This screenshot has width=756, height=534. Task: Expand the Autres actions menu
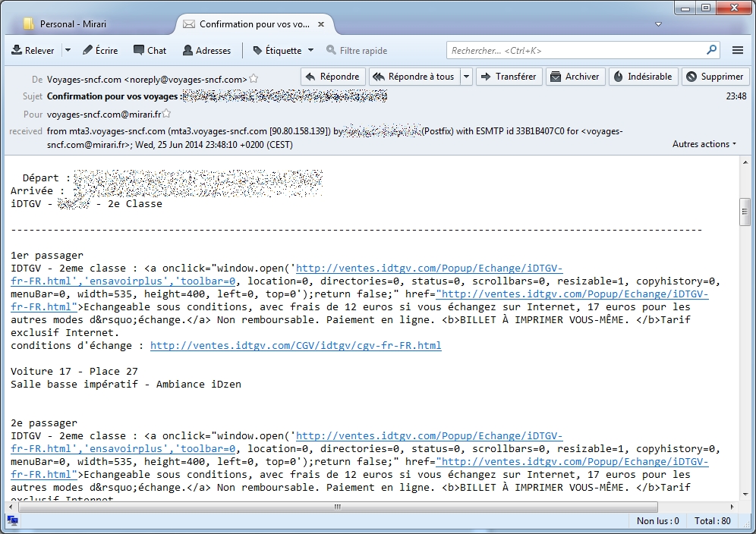click(704, 144)
